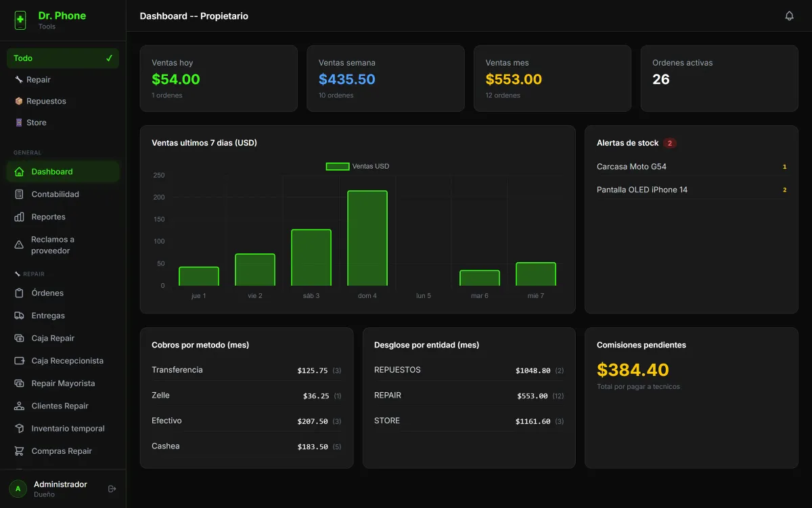Click the Alertas de stock red badge
This screenshot has height=508, width=812.
670,143
